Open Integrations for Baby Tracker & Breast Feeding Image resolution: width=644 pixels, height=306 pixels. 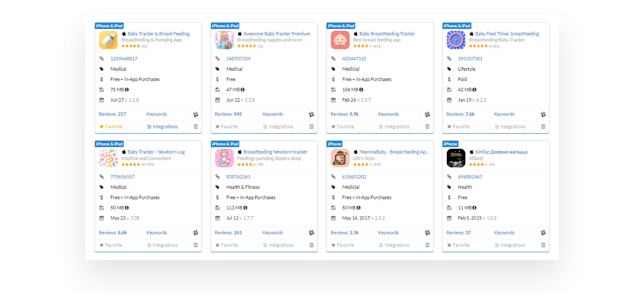click(x=162, y=127)
